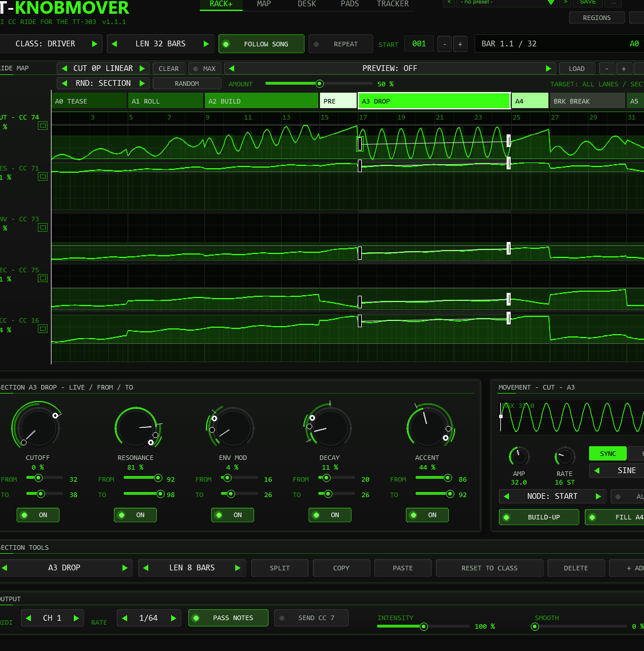Image resolution: width=644 pixels, height=651 pixels.
Task: Click the Accent knob
Action: coord(427,427)
